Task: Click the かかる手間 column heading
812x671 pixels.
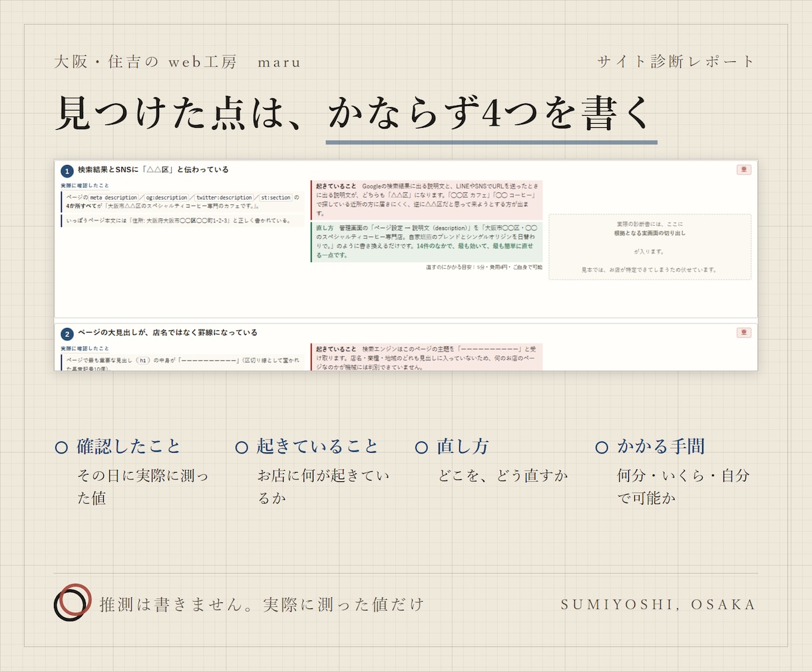Action: [662, 447]
